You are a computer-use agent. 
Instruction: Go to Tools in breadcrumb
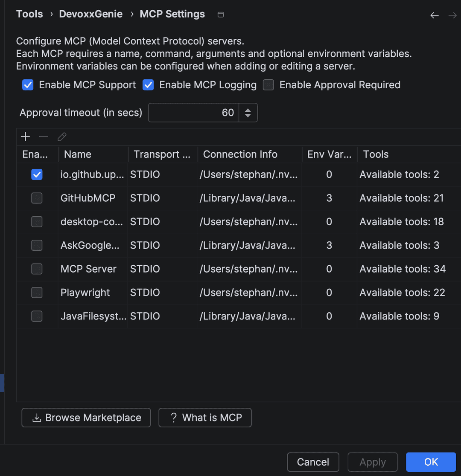point(29,14)
